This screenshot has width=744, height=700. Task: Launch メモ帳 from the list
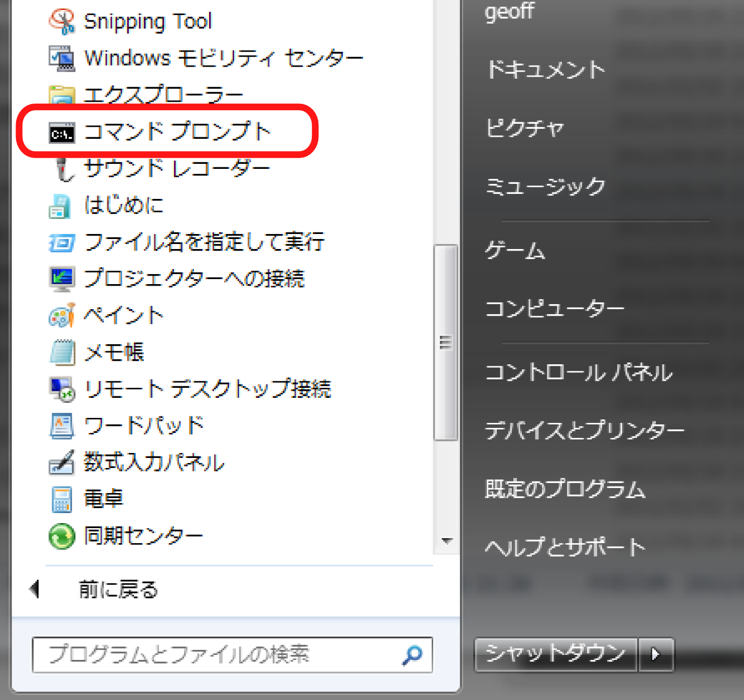(x=114, y=352)
